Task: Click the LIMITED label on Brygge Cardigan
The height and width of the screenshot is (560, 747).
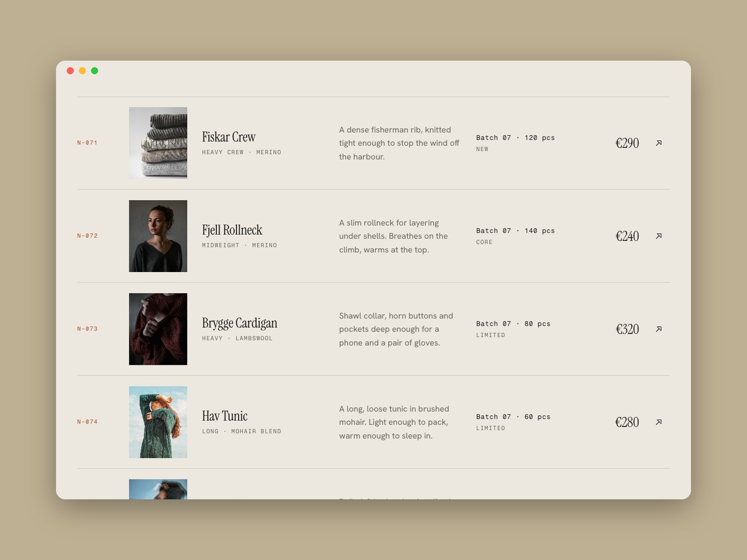Action: pyautogui.click(x=491, y=335)
